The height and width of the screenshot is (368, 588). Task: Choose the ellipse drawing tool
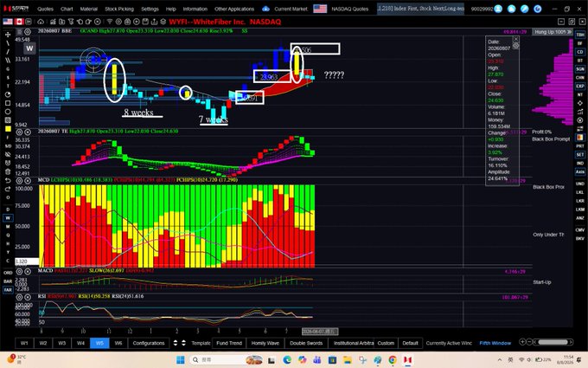tap(8, 112)
